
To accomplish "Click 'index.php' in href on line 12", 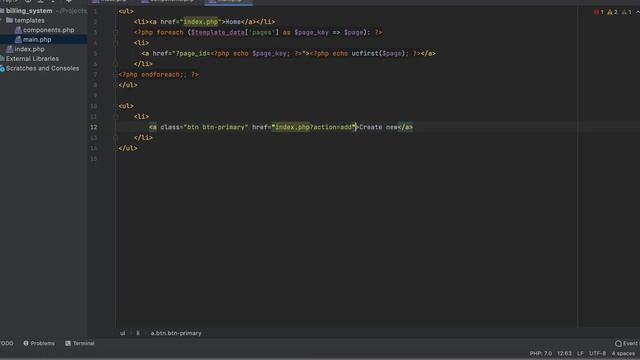I will [292, 127].
